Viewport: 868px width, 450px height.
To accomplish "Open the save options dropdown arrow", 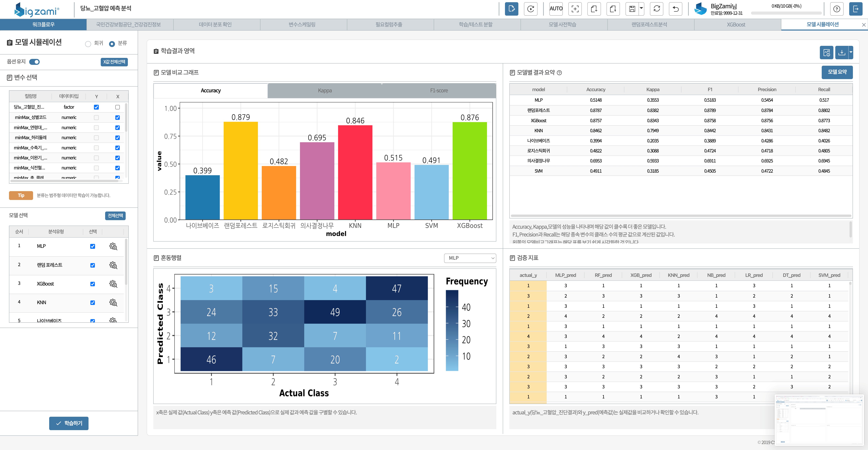I will click(x=641, y=9).
